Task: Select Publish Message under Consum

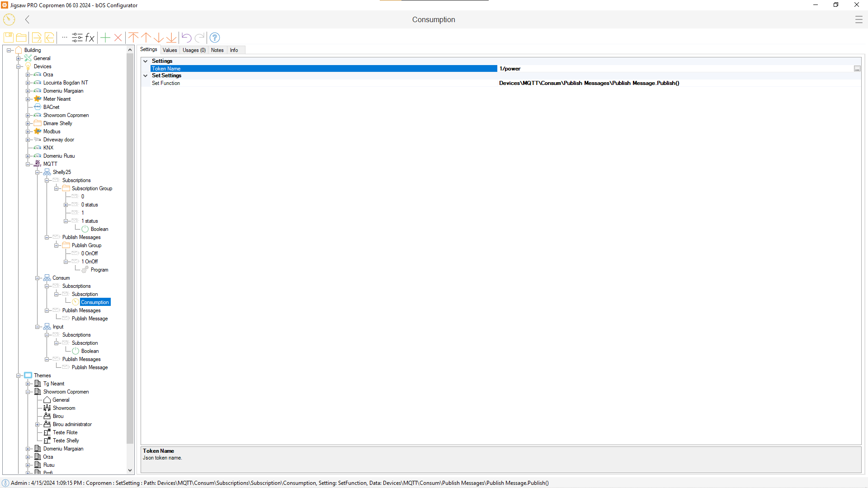Action: point(90,319)
